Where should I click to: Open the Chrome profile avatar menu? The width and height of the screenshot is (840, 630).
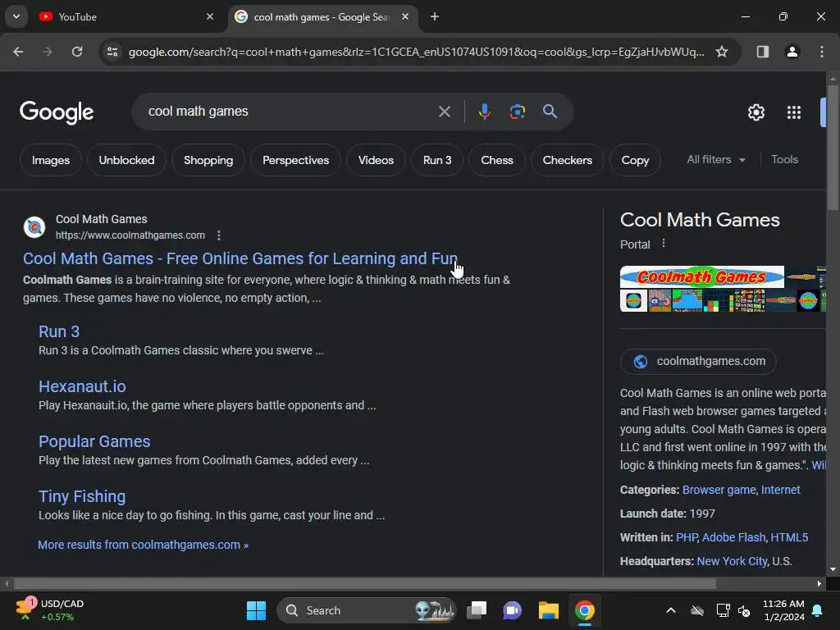click(792, 52)
